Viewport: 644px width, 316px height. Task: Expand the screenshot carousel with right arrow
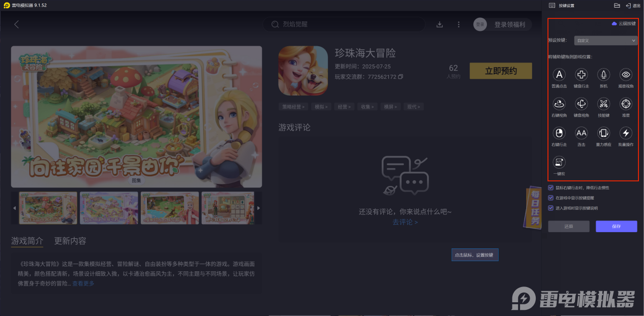[258, 208]
